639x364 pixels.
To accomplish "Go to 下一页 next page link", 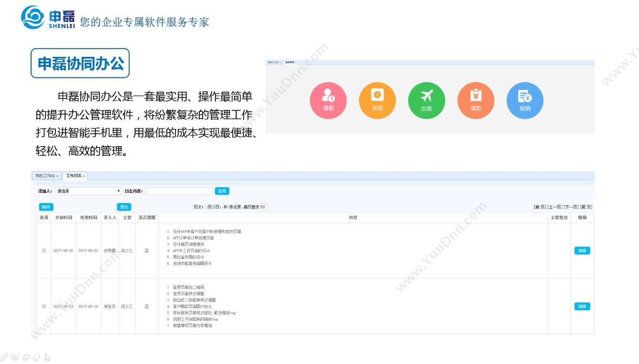I will pyautogui.click(x=571, y=207).
